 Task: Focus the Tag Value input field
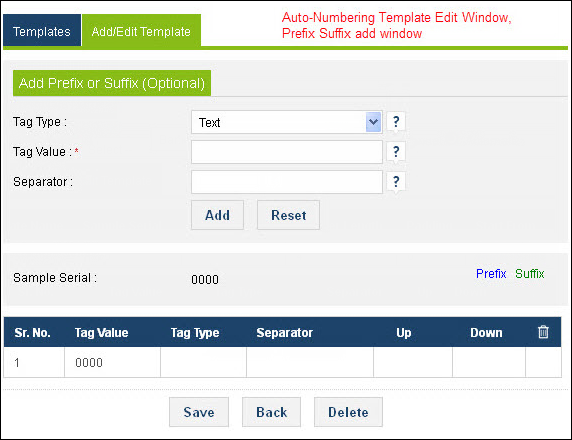pos(287,152)
